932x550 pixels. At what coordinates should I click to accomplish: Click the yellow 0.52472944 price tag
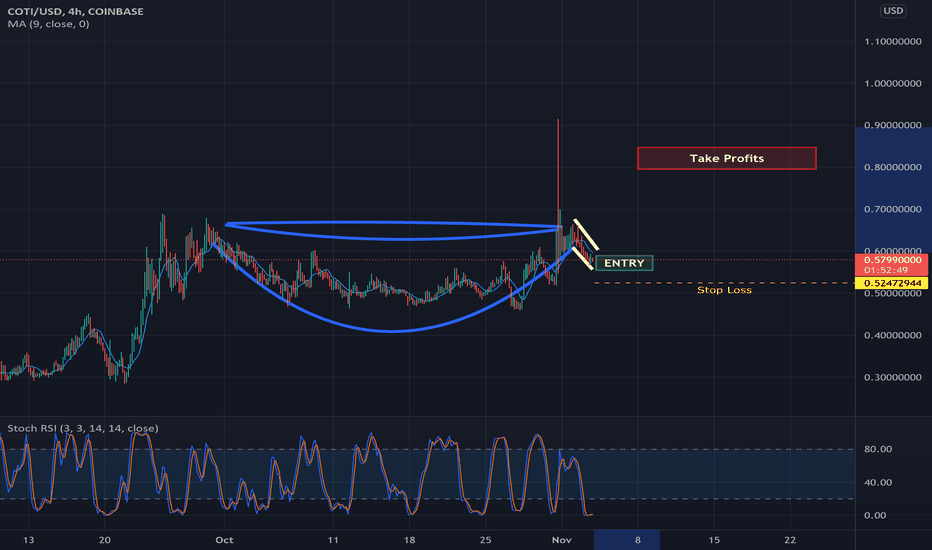click(892, 283)
